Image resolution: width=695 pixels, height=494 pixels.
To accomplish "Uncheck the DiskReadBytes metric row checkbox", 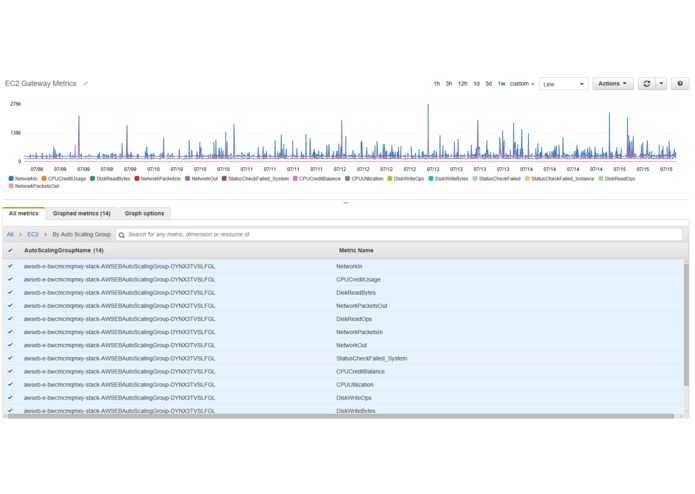I will point(10,292).
